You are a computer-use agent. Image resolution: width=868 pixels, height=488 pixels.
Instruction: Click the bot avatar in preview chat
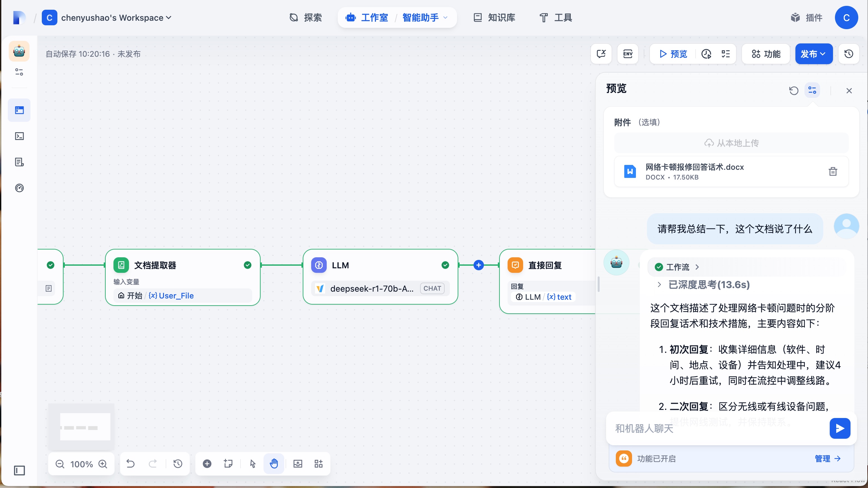tap(616, 262)
